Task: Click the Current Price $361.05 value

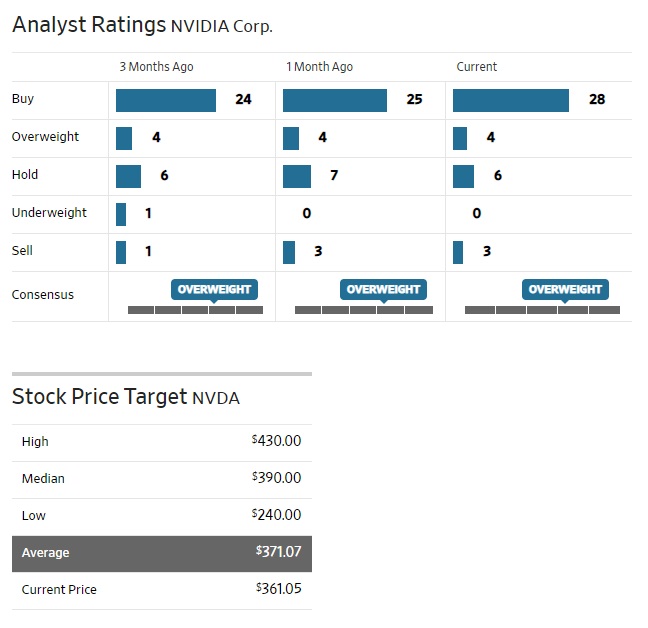Action: [x=278, y=589]
